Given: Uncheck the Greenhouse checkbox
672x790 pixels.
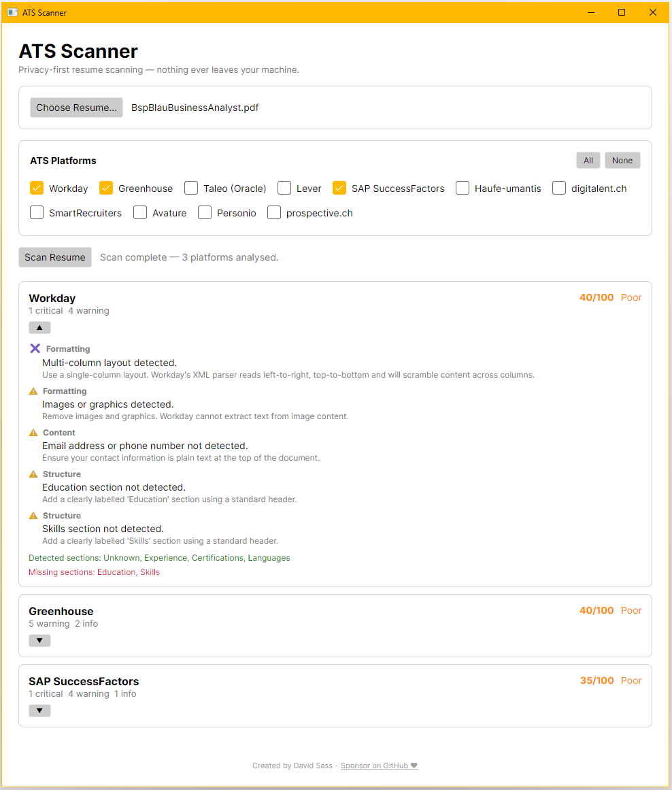Looking at the screenshot, I should click(x=106, y=188).
